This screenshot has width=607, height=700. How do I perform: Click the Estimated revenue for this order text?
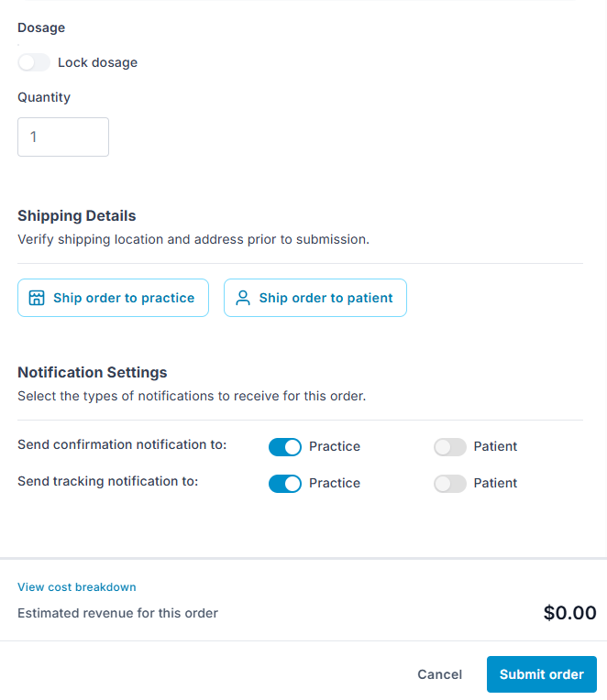[x=118, y=613]
